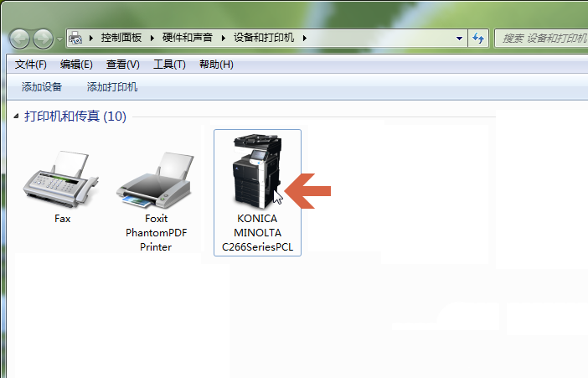Click the Back navigation arrow button
This screenshot has width=588, height=378.
point(19,39)
